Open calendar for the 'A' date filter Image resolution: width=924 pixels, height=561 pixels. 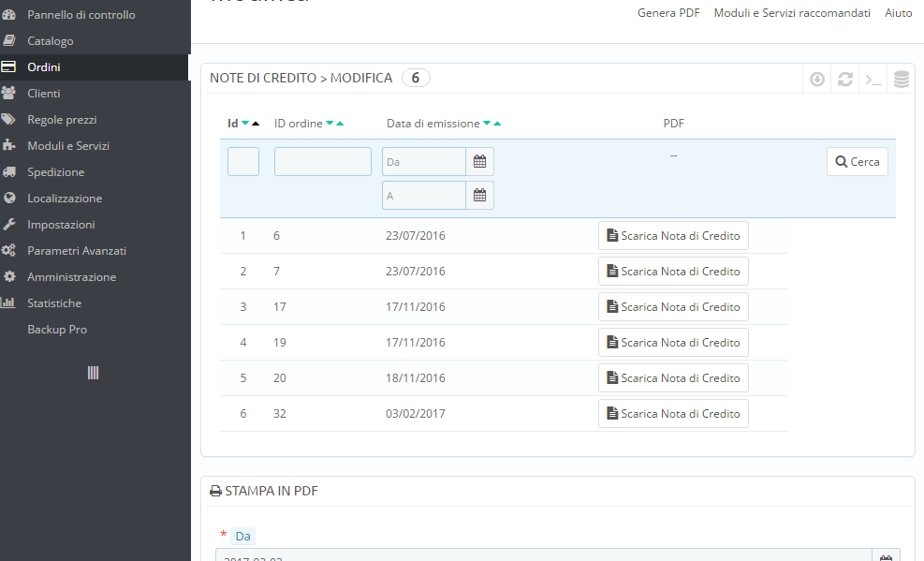tap(479, 196)
